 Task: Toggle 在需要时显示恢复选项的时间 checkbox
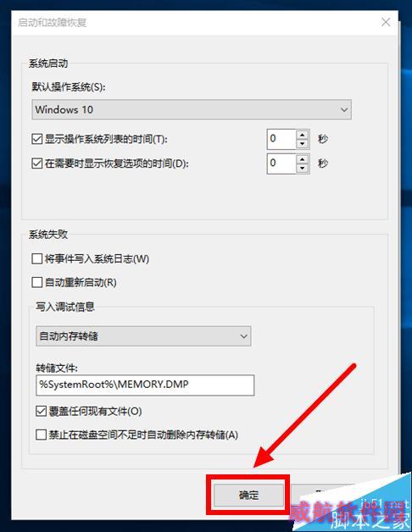coord(36,163)
